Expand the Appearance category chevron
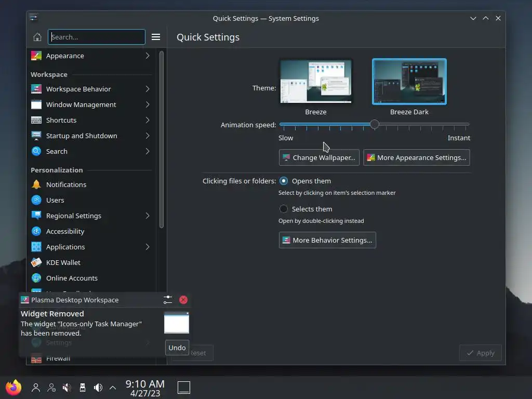 point(148,56)
